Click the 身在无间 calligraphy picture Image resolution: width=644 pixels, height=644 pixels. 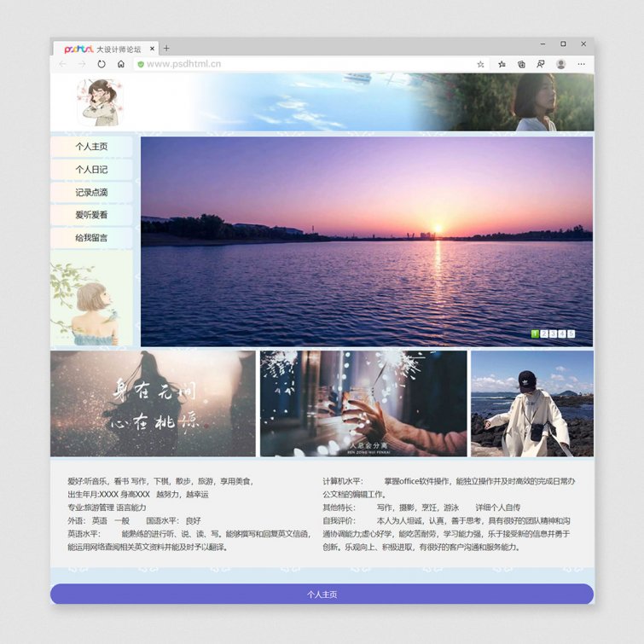[x=153, y=403]
